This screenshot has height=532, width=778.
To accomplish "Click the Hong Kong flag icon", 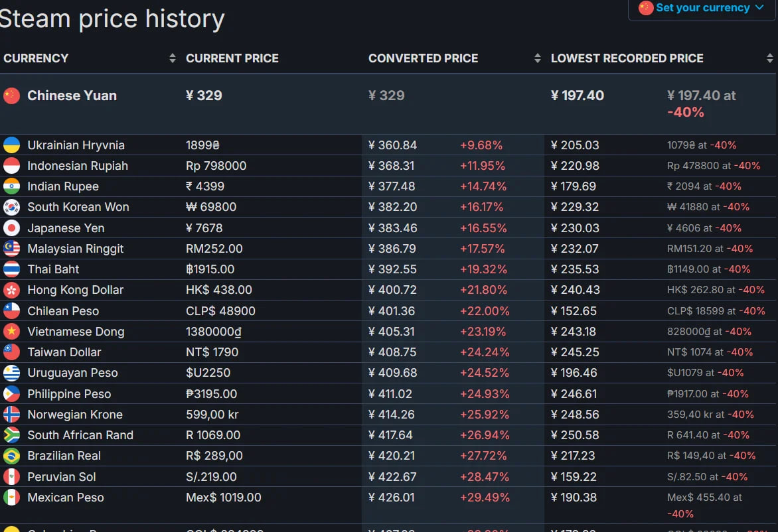I will (11, 290).
